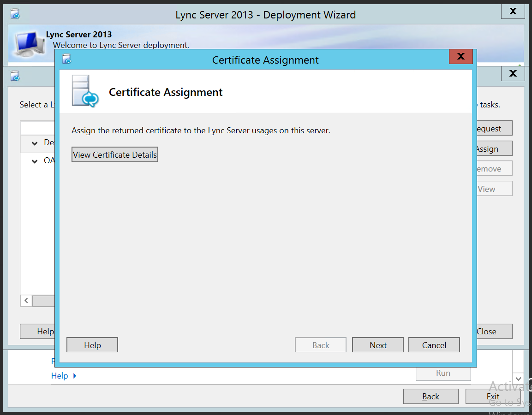532x415 pixels.
Task: Click the partially hidden Help button in background window
Action: point(37,331)
